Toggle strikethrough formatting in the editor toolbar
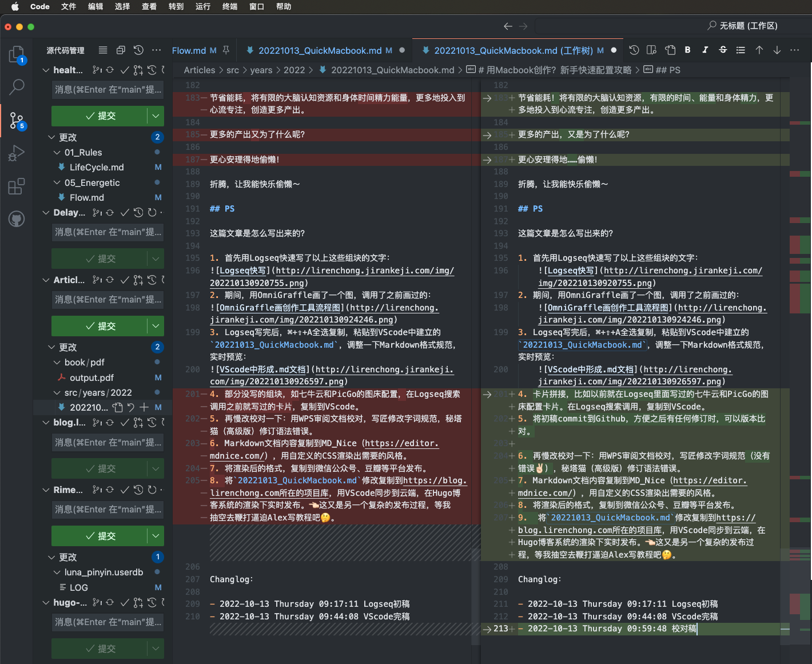Viewport: 812px width, 664px height. coord(723,50)
